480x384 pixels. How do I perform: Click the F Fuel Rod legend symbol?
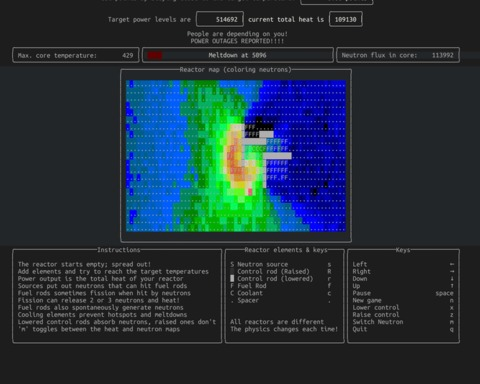click(x=232, y=286)
